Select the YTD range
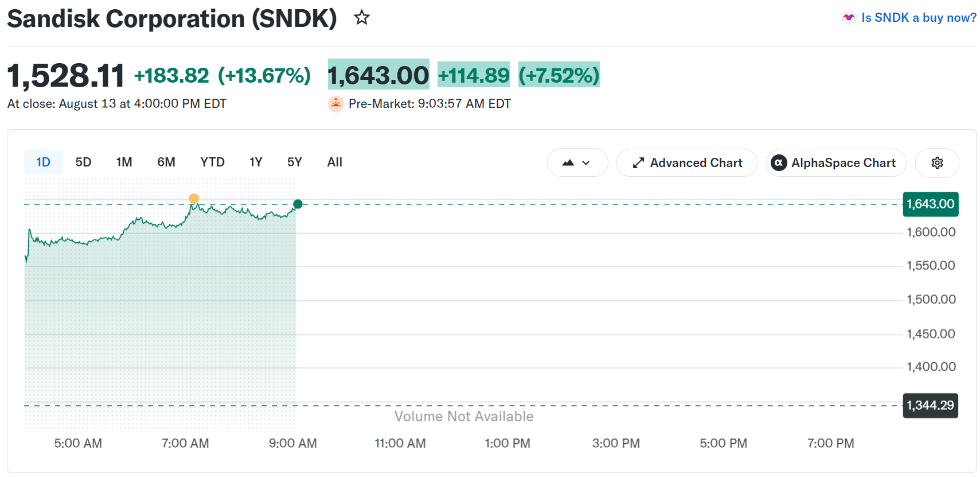Screen dimensions: 980x477 [212, 162]
